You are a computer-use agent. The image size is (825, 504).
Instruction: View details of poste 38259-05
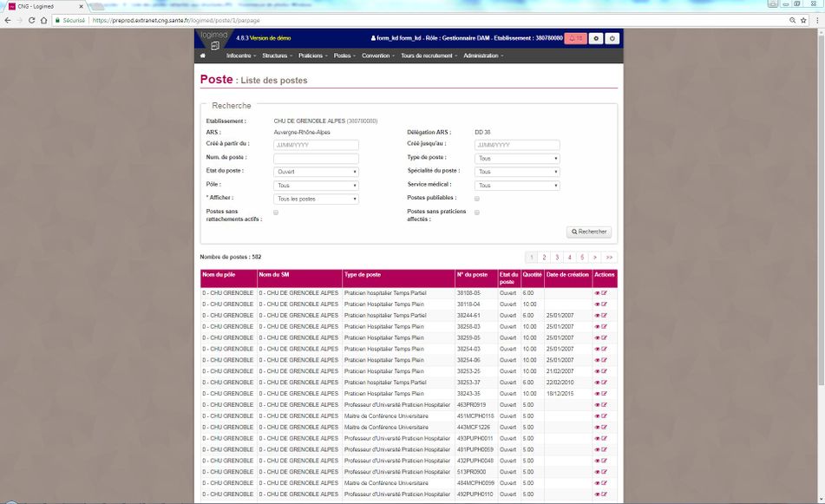pos(597,337)
